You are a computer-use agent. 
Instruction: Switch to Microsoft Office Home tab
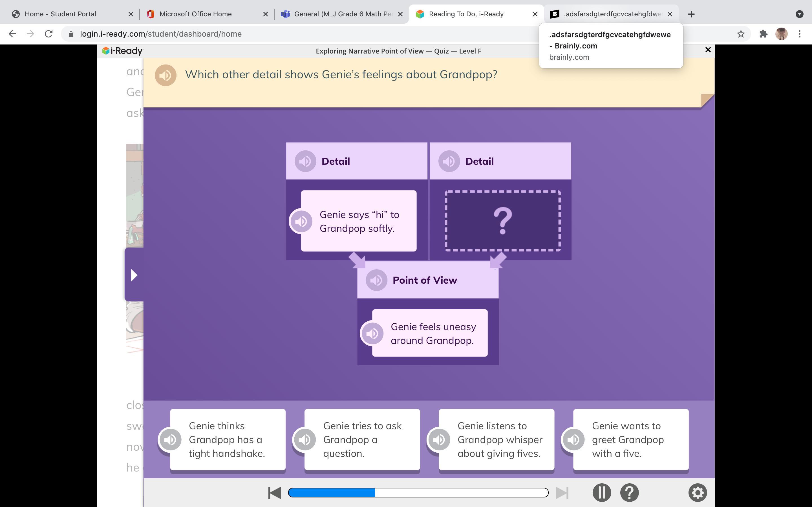point(195,14)
